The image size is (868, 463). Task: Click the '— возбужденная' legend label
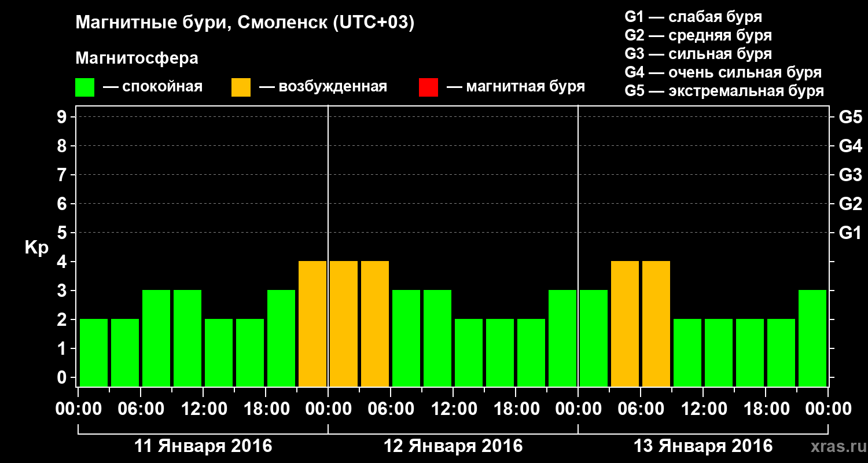[323, 87]
